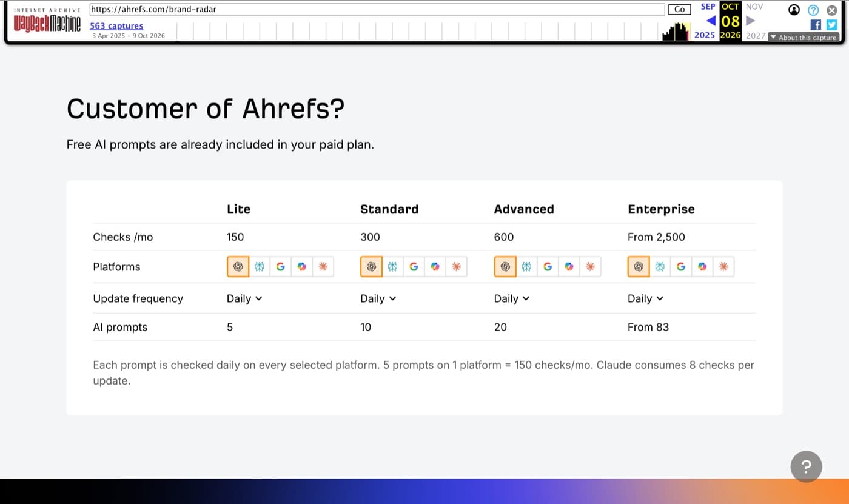The height and width of the screenshot is (504, 849).
Task: Select Perplexity icon under Enterprise plan
Action: pyautogui.click(x=660, y=266)
